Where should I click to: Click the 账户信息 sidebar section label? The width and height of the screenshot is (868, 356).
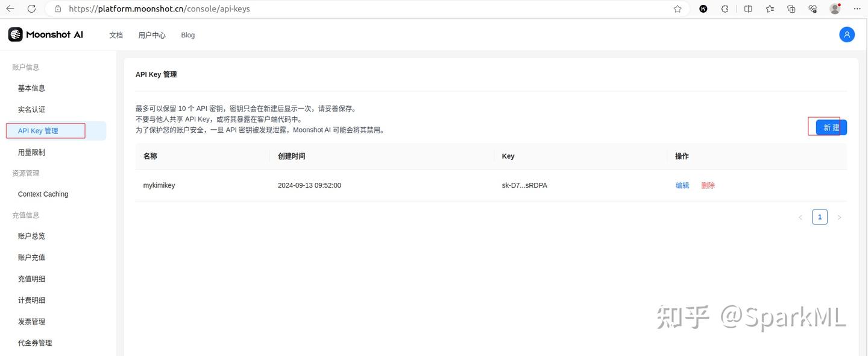point(26,68)
